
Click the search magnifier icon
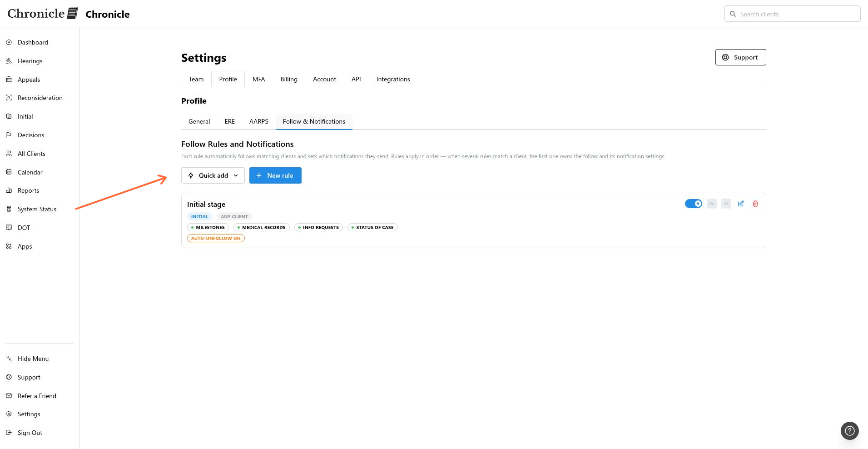tap(733, 14)
